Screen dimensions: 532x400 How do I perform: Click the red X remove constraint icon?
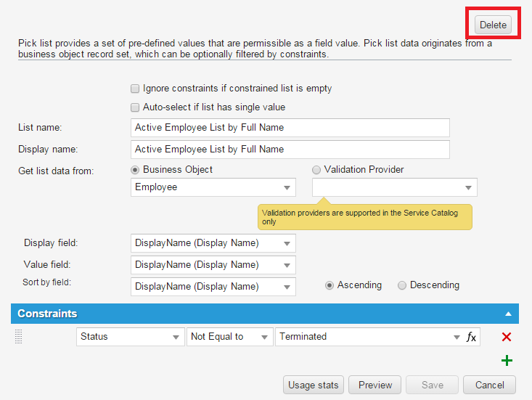coord(507,337)
